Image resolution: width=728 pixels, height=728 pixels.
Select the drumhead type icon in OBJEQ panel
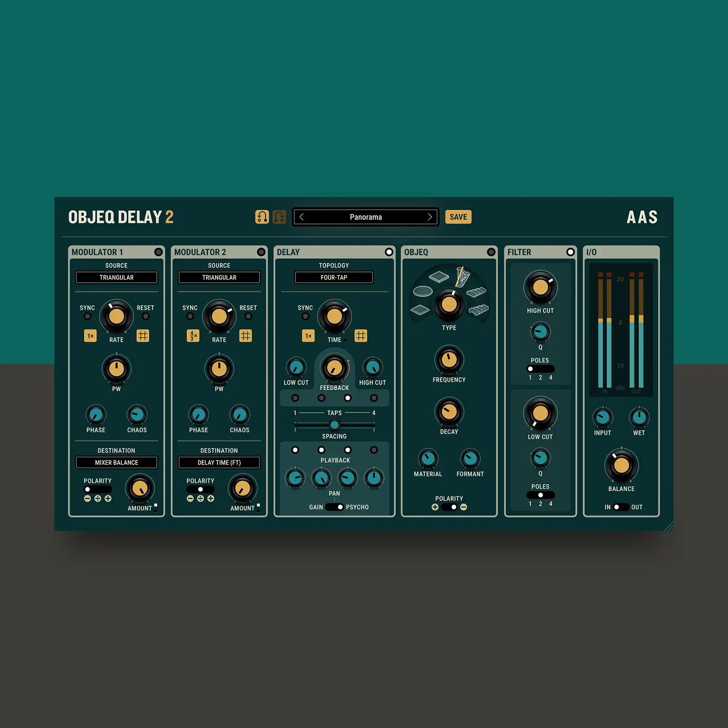423,291
